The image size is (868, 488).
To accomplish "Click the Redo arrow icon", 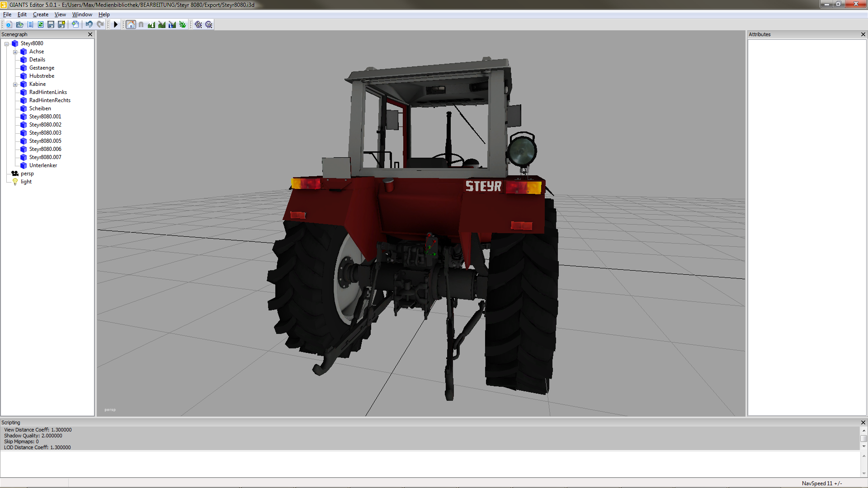I will (100, 24).
